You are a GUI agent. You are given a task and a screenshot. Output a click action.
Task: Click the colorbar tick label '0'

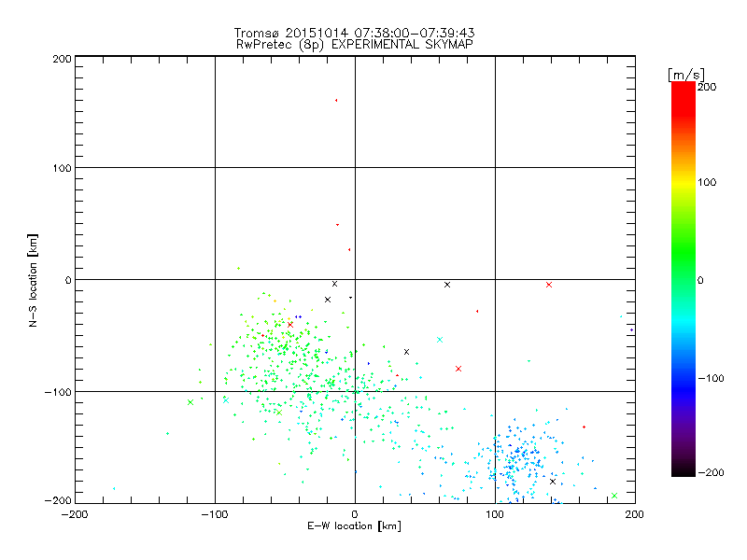(x=700, y=280)
